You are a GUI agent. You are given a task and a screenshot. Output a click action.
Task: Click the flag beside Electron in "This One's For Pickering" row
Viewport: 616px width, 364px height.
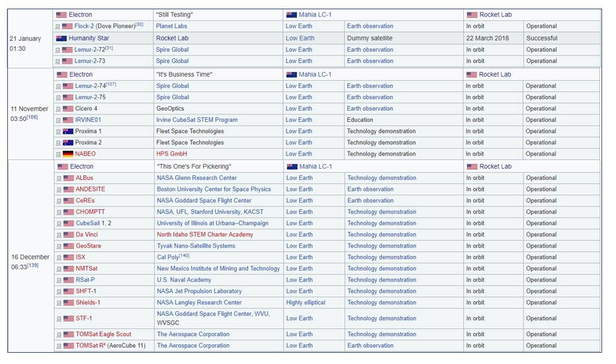pos(62,167)
